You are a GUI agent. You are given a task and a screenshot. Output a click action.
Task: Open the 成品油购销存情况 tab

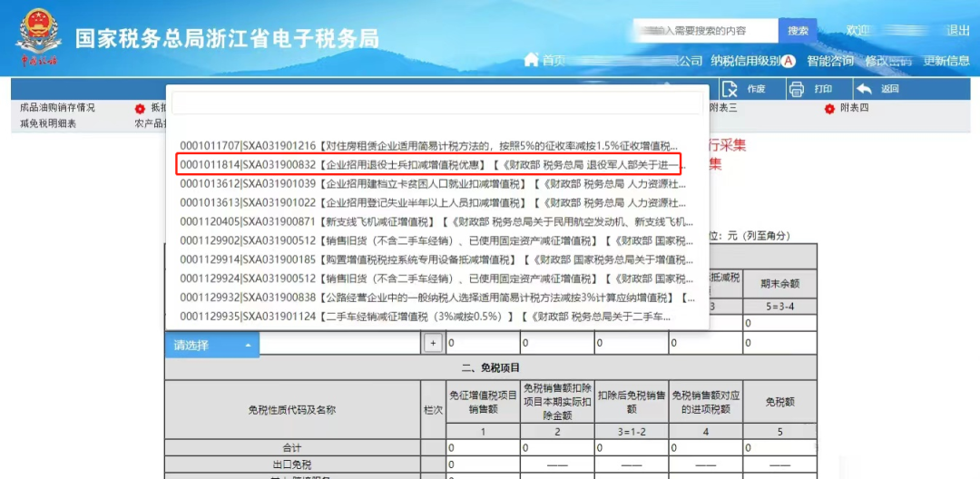click(x=57, y=108)
